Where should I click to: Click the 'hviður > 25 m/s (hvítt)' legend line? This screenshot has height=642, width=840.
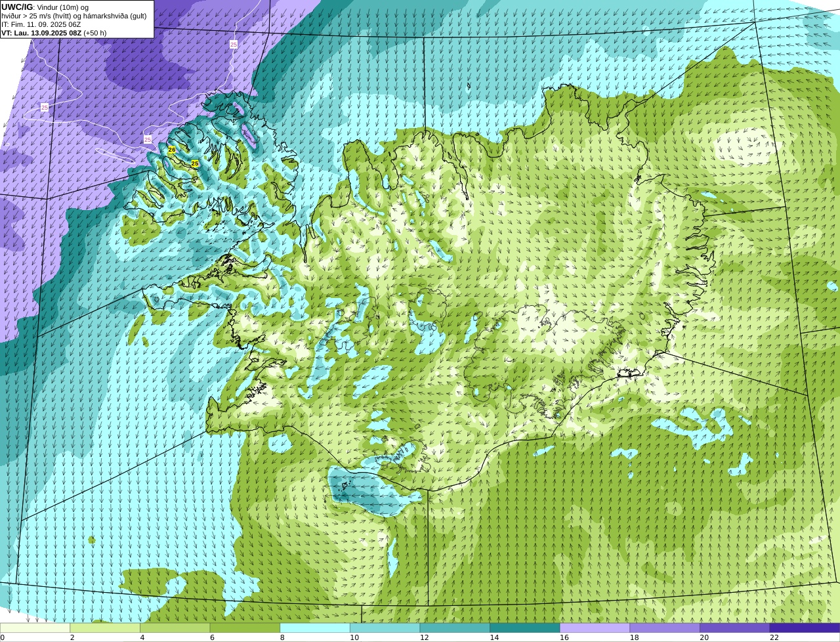[73, 16]
